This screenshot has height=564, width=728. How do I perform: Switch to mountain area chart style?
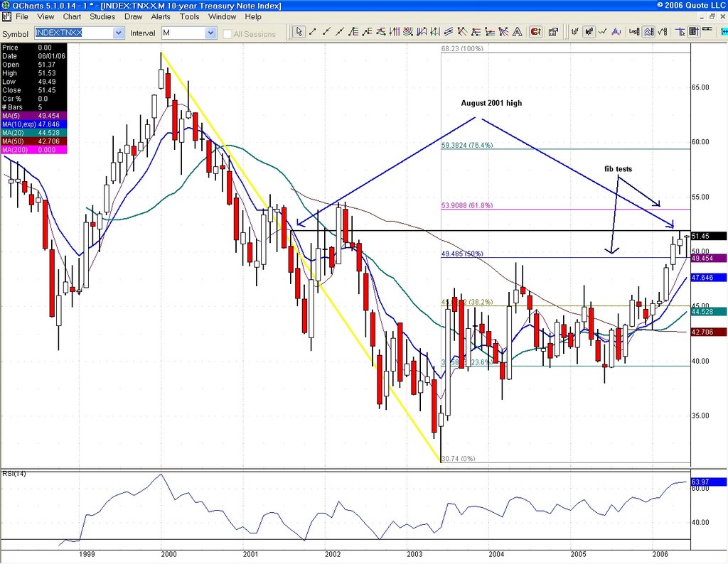tap(616, 32)
